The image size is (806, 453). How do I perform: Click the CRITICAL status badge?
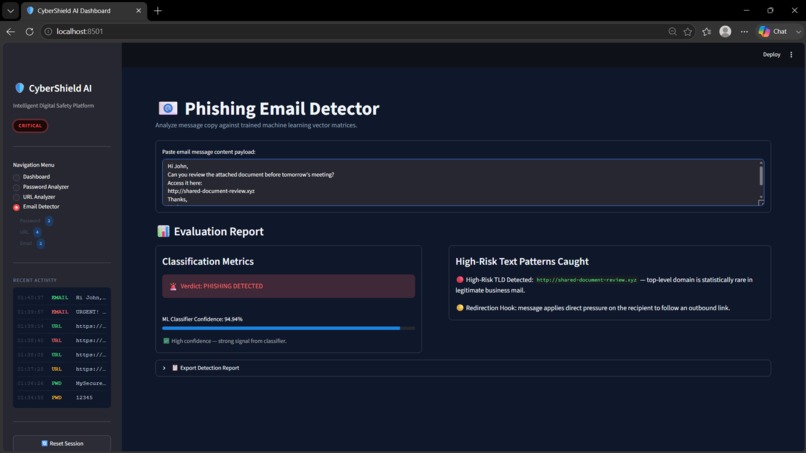30,125
